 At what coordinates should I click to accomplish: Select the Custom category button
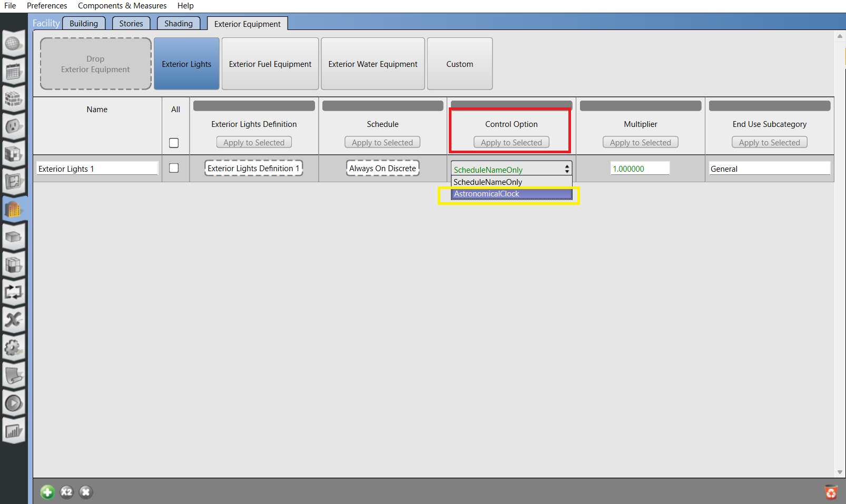460,64
